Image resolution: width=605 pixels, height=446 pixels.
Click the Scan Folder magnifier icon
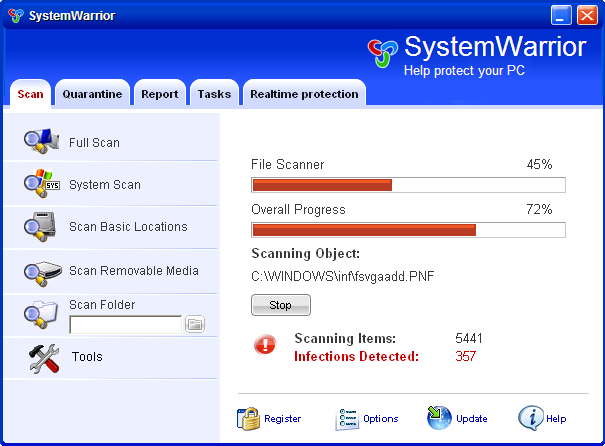pyautogui.click(x=41, y=314)
